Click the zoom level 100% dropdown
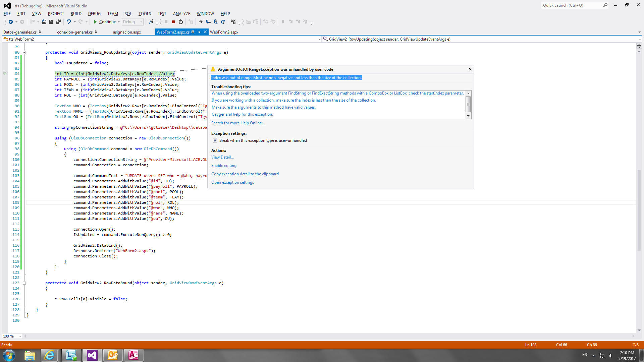The image size is (644, 362). coord(18,337)
